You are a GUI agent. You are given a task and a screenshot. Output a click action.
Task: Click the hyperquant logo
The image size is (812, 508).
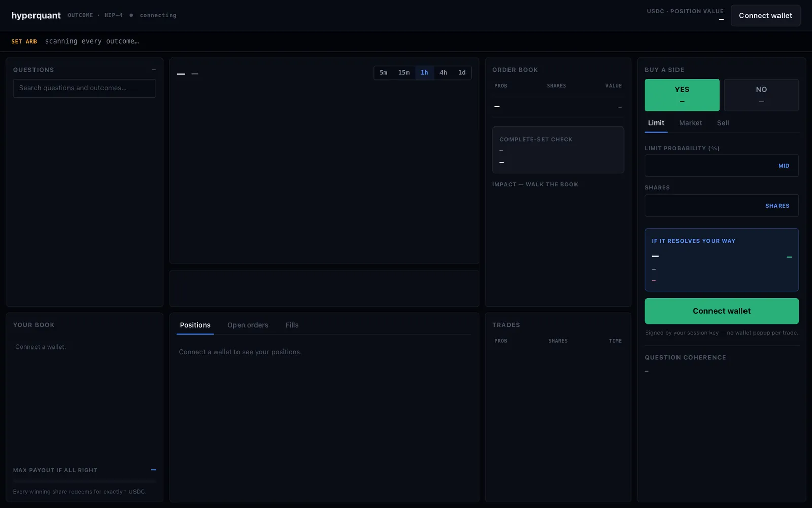(36, 15)
